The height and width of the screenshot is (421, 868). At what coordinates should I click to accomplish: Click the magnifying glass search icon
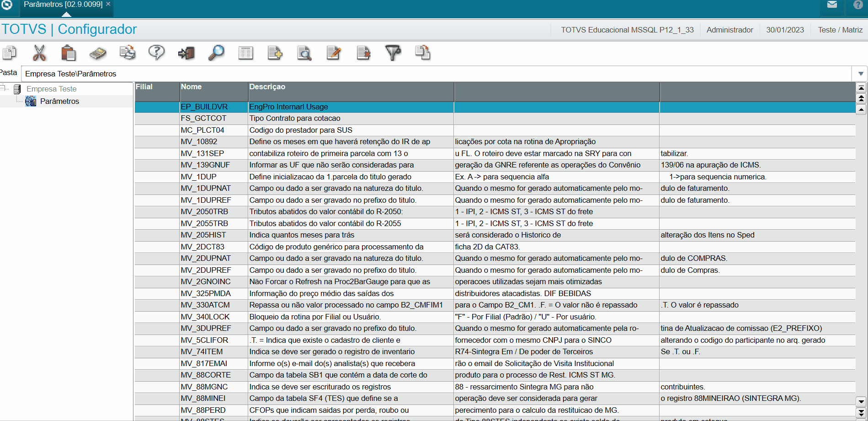[216, 53]
